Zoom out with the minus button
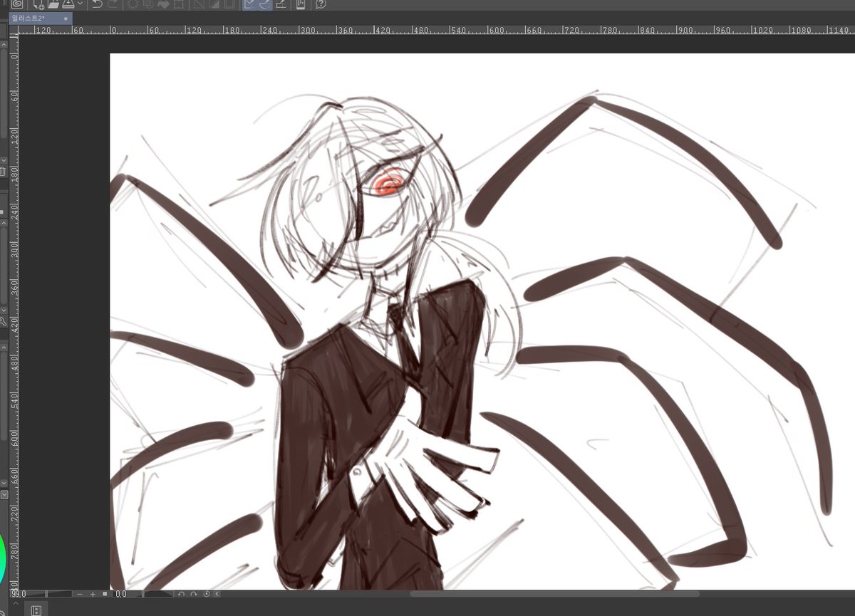Viewport: 855px width, 616px height. pos(80,594)
